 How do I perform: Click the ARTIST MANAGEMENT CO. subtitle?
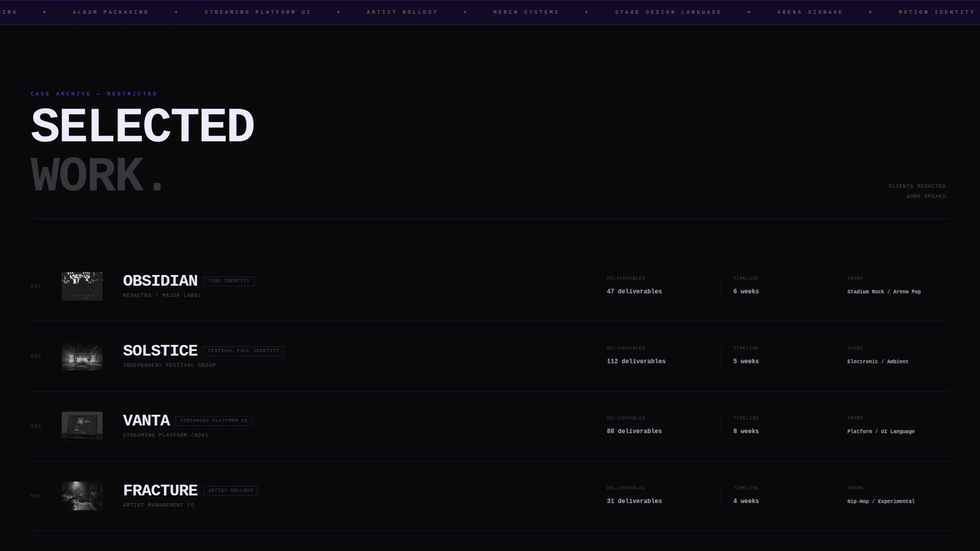pyautogui.click(x=160, y=505)
